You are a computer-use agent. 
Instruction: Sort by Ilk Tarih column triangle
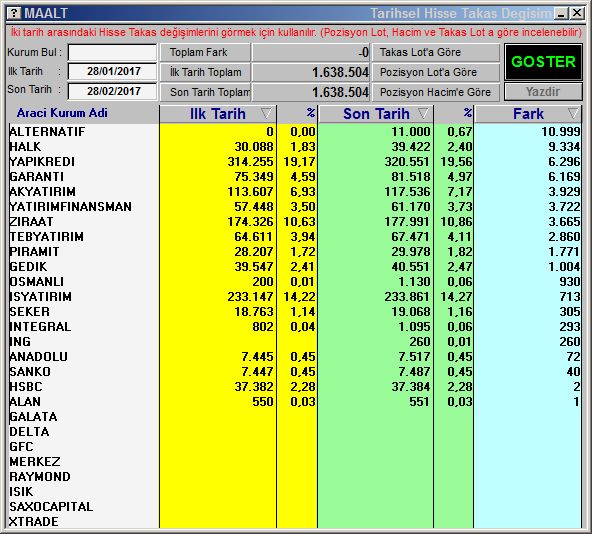point(266,113)
